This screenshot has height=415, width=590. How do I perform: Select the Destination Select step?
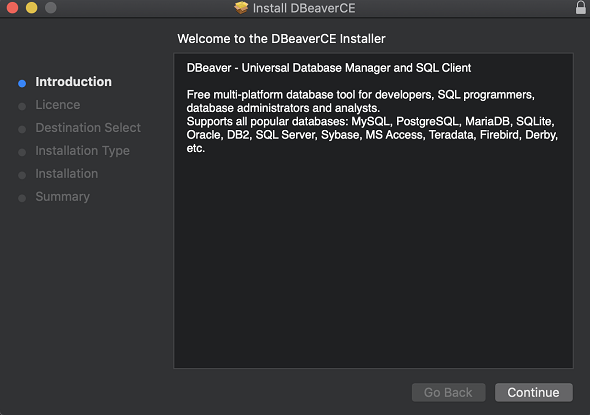[88, 128]
